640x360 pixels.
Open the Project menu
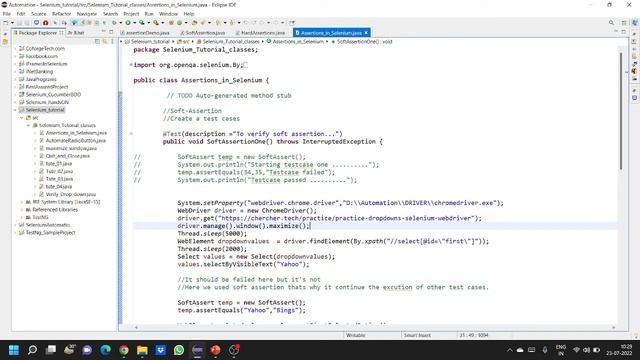131,13
